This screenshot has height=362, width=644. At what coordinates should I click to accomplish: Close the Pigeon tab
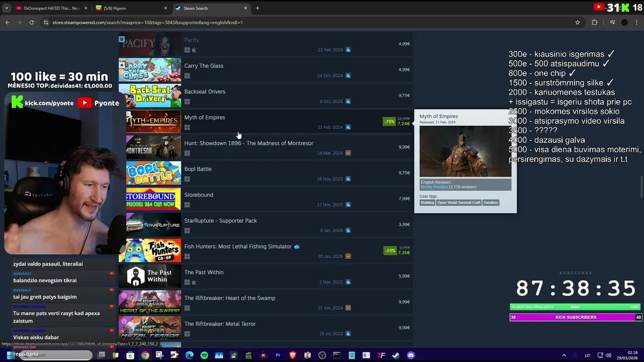click(166, 8)
